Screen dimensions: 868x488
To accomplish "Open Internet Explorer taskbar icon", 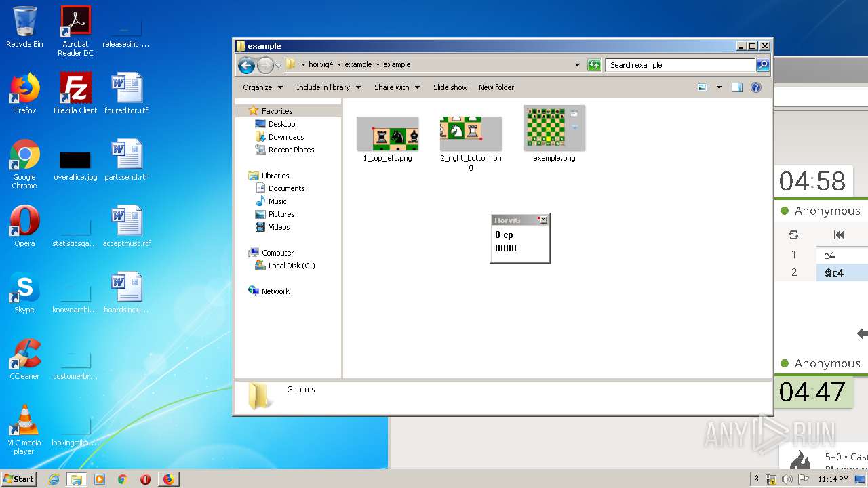I will click(x=54, y=479).
